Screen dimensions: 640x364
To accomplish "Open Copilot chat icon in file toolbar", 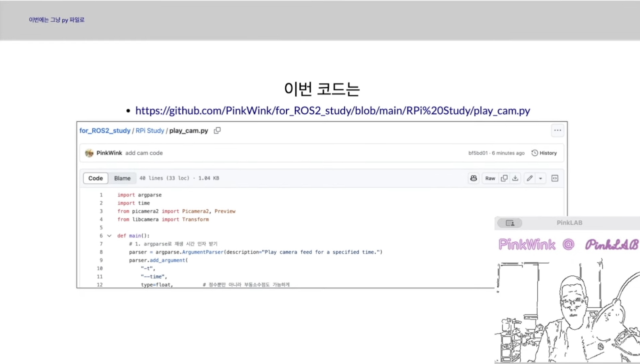I will [474, 178].
